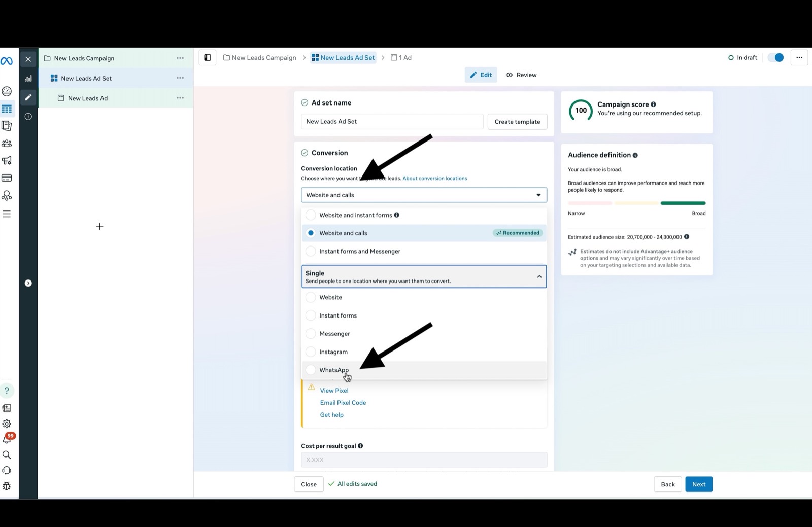Open notifications bell with 99 badge
Image resolution: width=812 pixels, height=527 pixels.
click(7, 439)
